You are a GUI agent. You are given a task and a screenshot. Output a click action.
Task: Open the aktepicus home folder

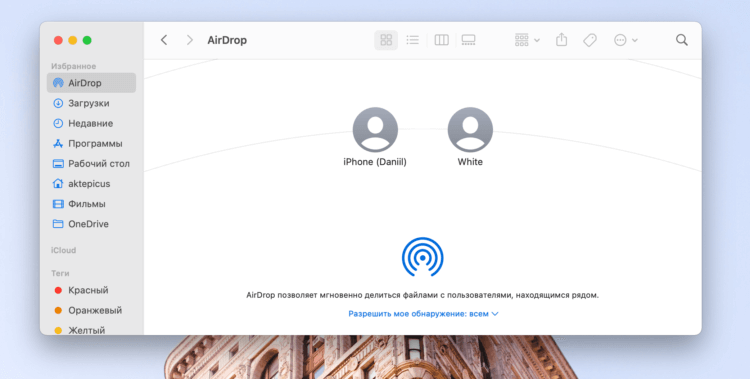(x=91, y=183)
